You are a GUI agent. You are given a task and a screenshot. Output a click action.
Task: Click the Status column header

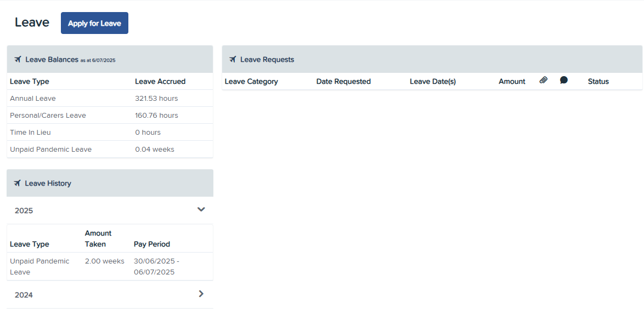pos(598,82)
